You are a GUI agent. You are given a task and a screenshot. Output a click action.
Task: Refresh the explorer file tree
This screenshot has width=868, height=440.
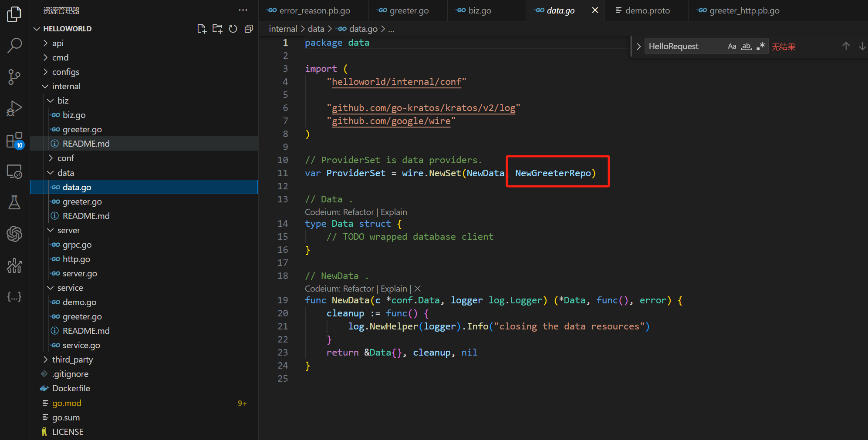pos(233,29)
